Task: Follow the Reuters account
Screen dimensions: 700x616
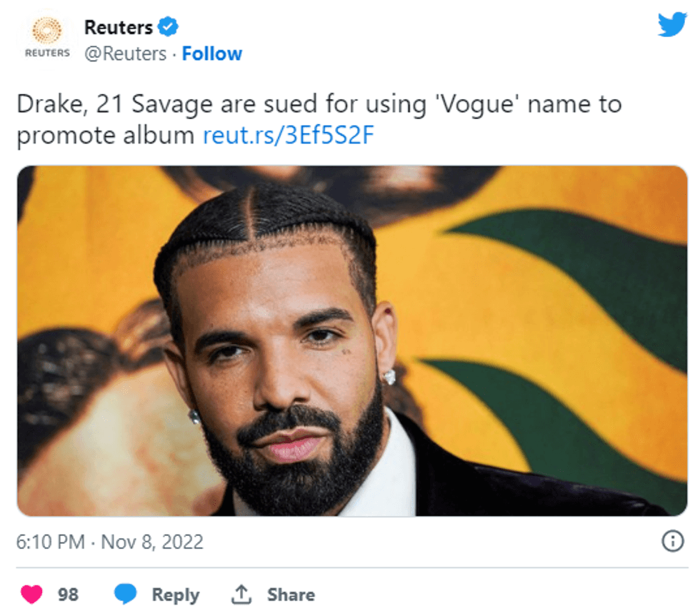Action: tap(212, 54)
